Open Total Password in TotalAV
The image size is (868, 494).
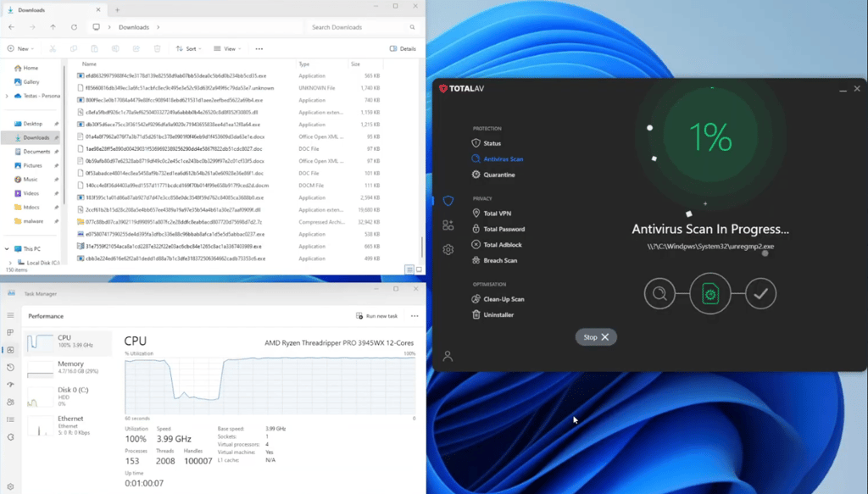[498, 229]
